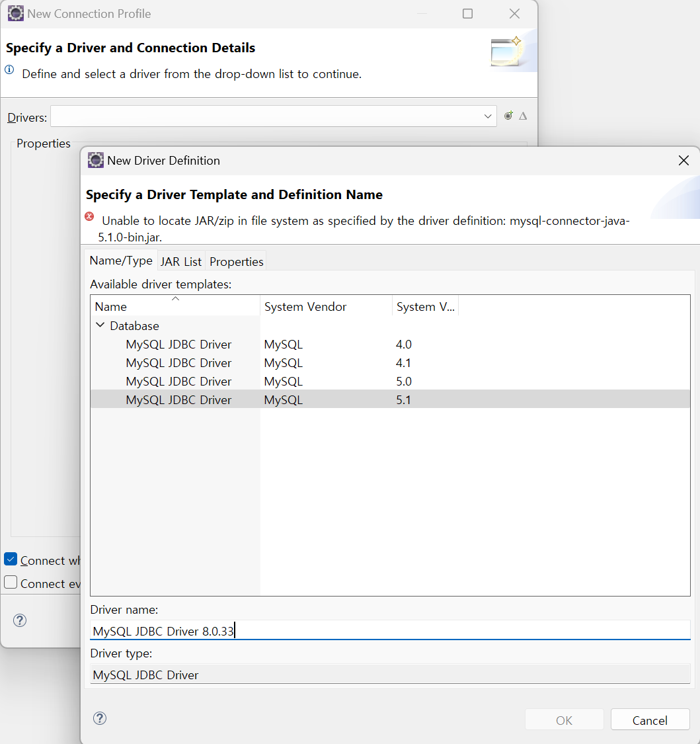Screen dimensions: 700x744
Task: Open help in New Driver Definition dialog
Action: pos(100,718)
